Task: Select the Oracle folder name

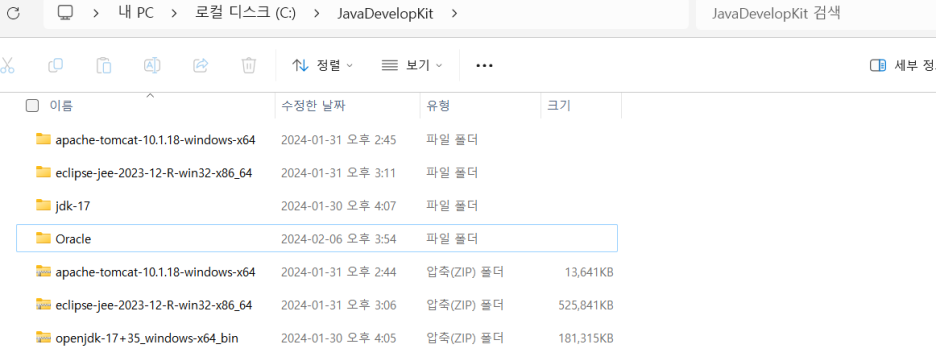Action: [73, 239]
